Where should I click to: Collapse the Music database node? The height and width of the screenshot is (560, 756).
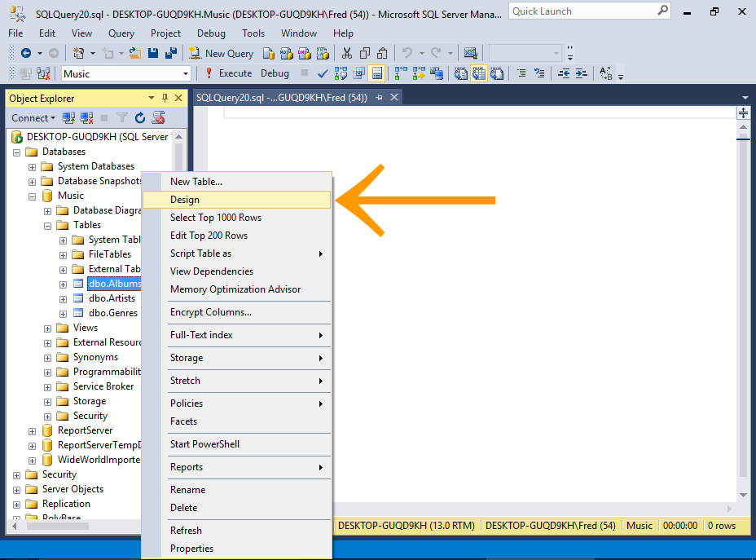32,196
